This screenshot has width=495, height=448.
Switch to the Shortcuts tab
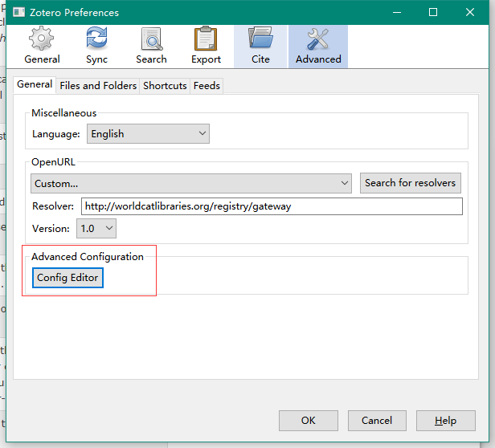tap(165, 86)
